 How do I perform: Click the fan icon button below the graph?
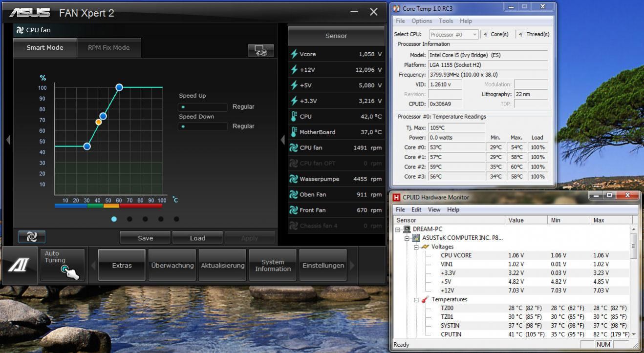click(x=32, y=237)
